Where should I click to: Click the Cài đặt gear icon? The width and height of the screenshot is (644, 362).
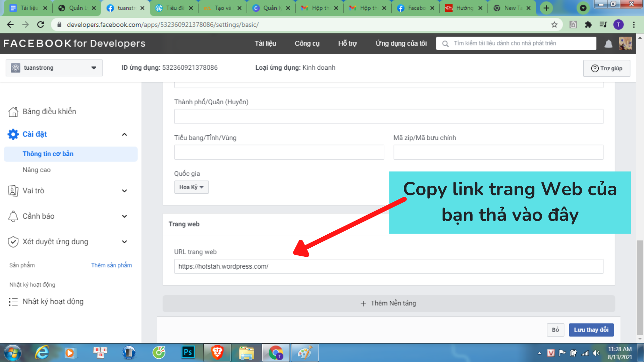pos(13,134)
